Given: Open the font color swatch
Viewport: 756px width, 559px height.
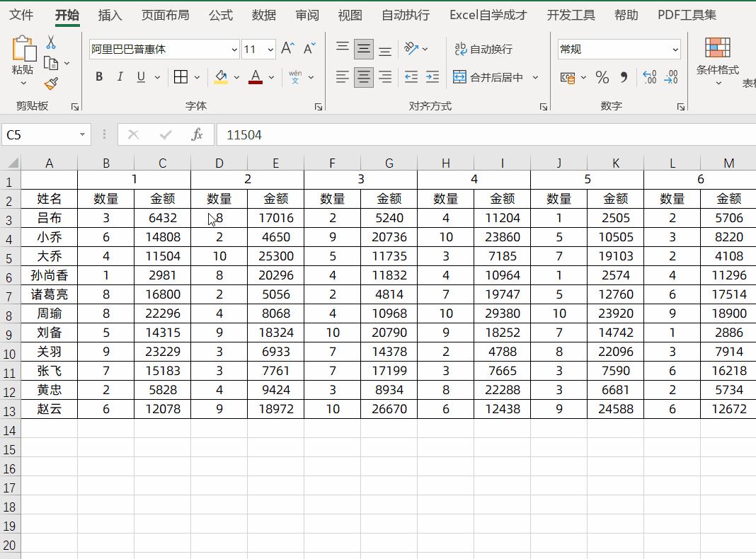Looking at the screenshot, I should (255, 77).
